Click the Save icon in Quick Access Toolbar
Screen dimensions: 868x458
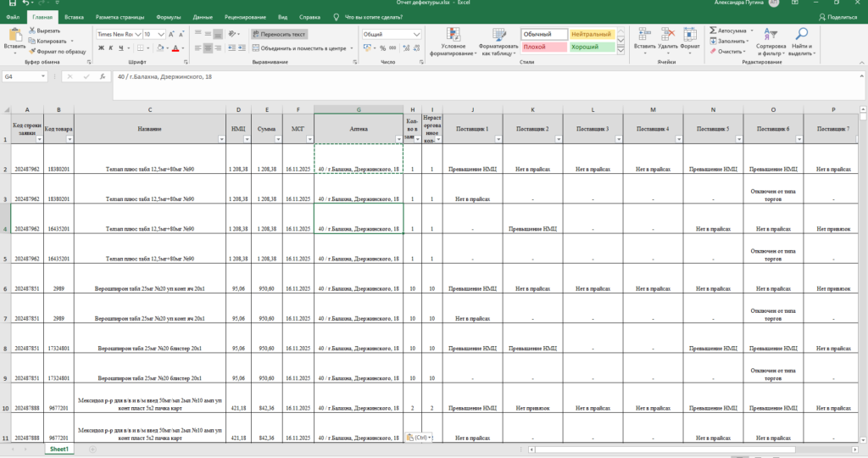pyautogui.click(x=8, y=4)
